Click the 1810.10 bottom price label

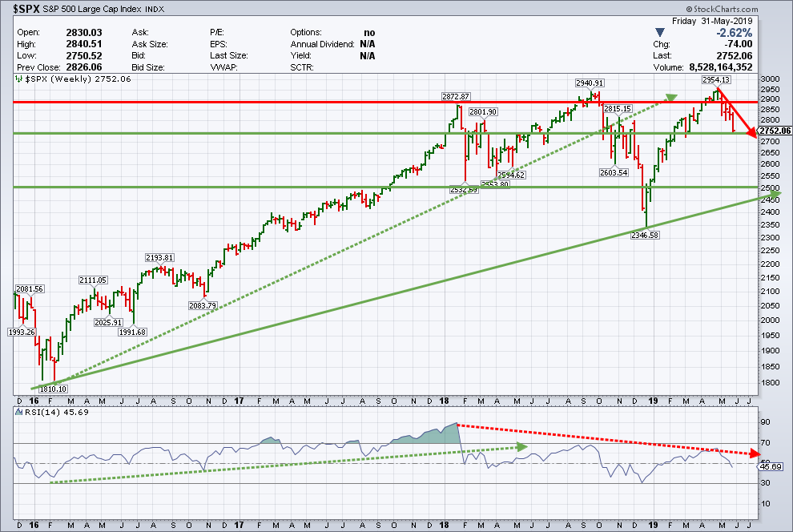tap(53, 389)
